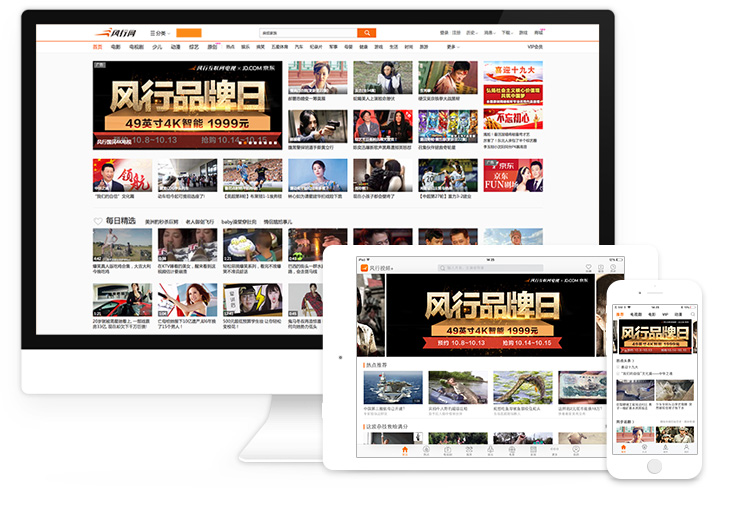Tap the home icon in tablet bottom bar
Viewport: 731px width, 505px height.
405,451
